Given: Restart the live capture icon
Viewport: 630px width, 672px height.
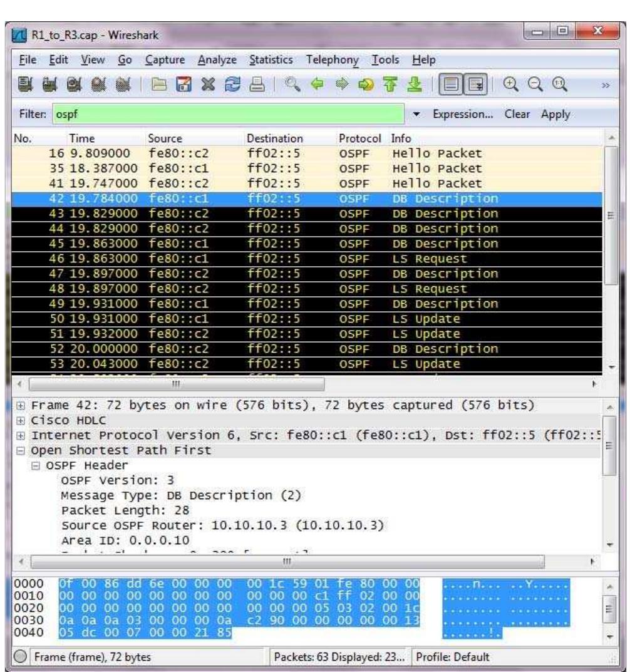Looking at the screenshot, I should pyautogui.click(x=123, y=85).
